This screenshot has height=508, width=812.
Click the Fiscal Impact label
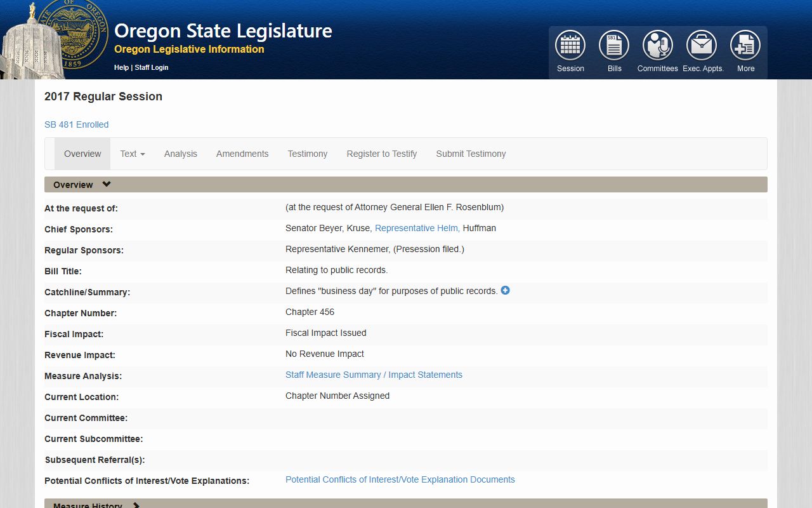tap(74, 334)
